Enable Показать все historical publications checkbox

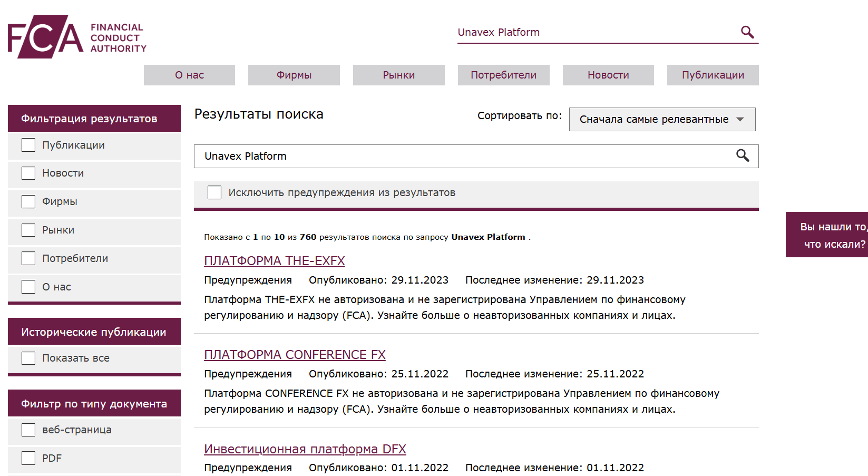click(28, 358)
